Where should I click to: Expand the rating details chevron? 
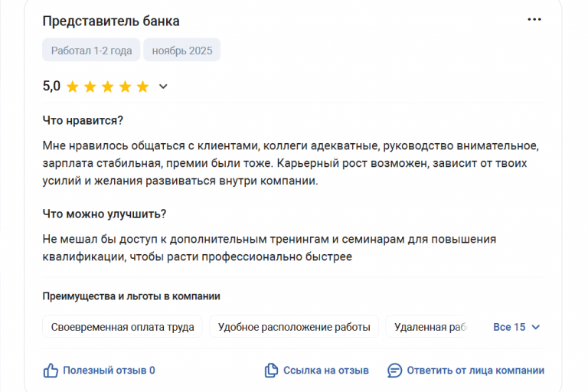click(162, 87)
